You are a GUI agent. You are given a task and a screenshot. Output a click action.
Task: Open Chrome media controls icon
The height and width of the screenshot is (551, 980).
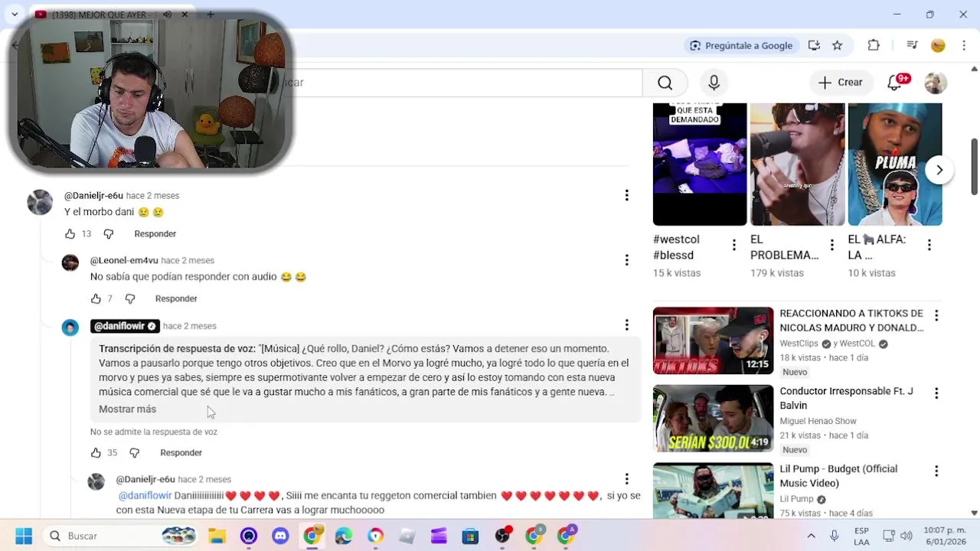(912, 45)
